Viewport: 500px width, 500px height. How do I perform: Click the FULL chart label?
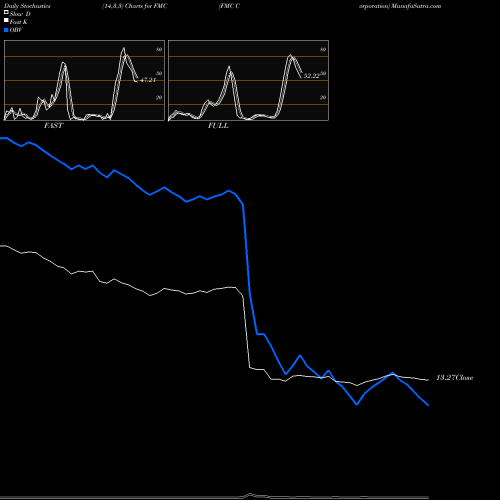point(218,126)
